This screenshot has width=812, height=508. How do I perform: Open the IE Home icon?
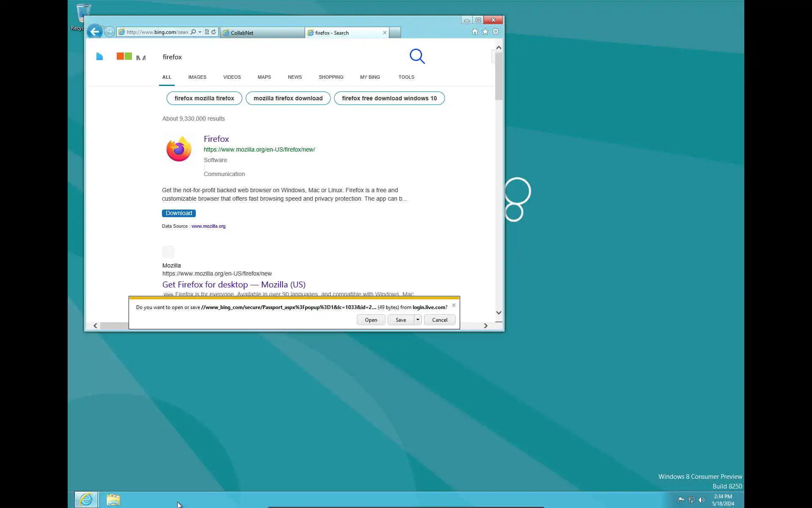(x=475, y=32)
